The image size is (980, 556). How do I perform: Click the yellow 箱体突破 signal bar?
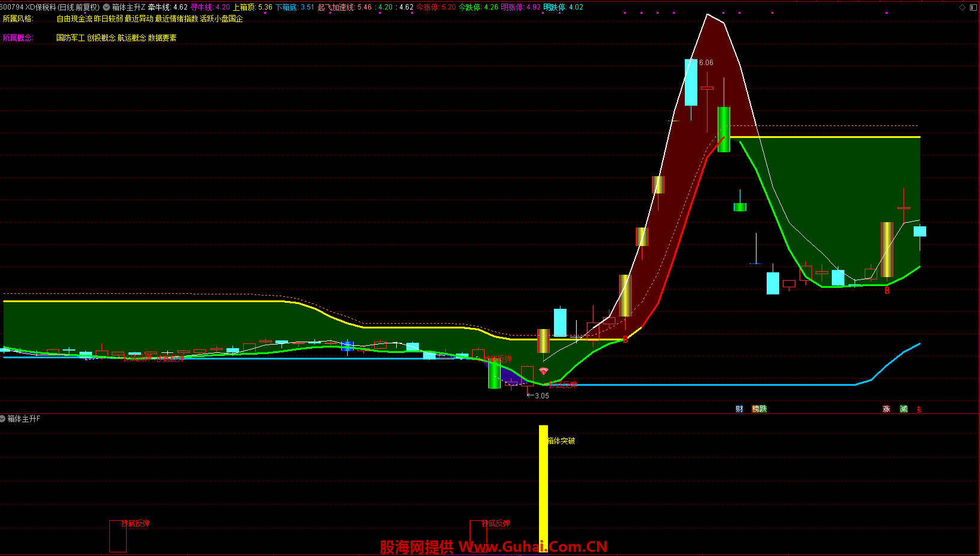pos(543,488)
